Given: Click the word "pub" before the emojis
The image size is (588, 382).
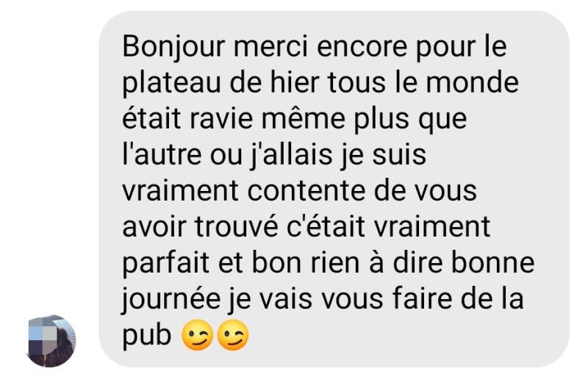Looking at the screenshot, I should pos(147,336).
